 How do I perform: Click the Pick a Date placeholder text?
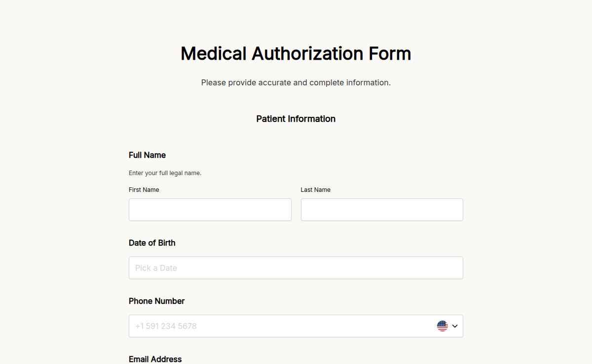[x=156, y=268]
